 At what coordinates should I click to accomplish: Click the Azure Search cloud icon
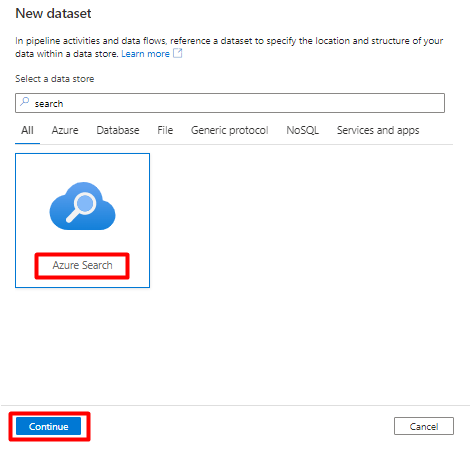82,206
